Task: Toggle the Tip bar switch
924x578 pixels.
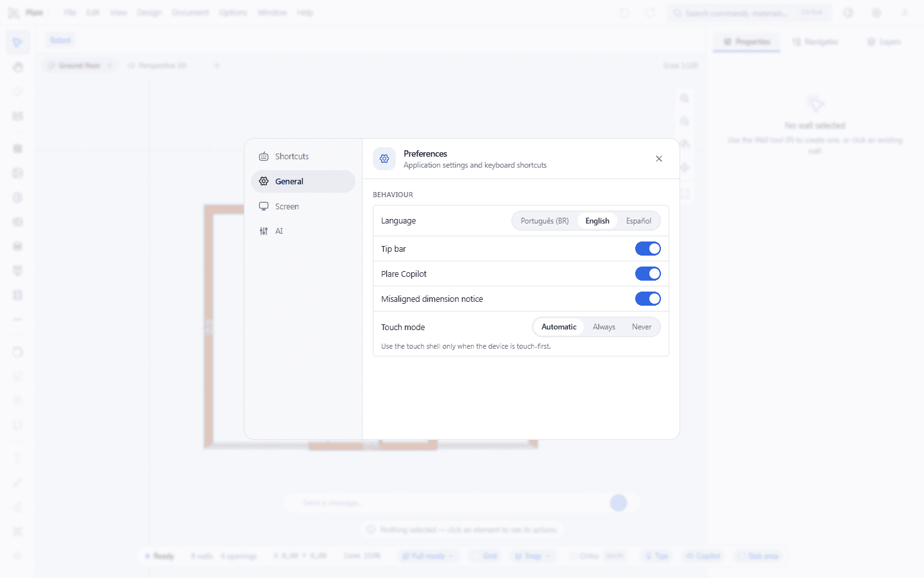Action: click(648, 249)
